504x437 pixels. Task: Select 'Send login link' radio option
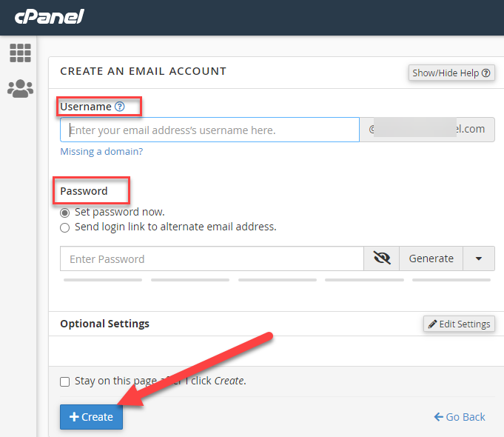coord(65,227)
